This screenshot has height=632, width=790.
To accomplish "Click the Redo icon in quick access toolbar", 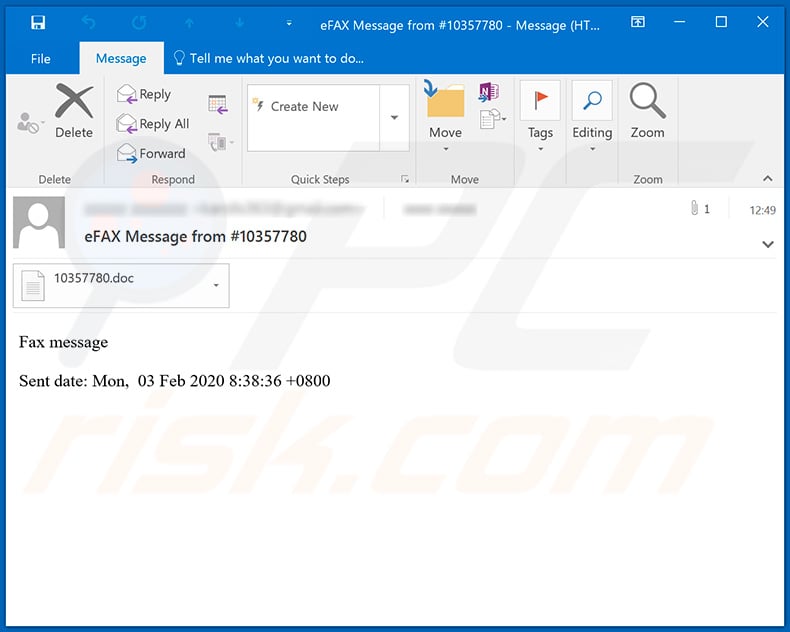I will [x=139, y=23].
